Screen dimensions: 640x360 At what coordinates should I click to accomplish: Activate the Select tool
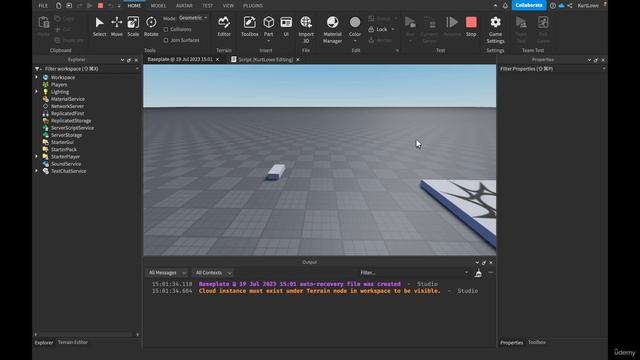(x=99, y=27)
